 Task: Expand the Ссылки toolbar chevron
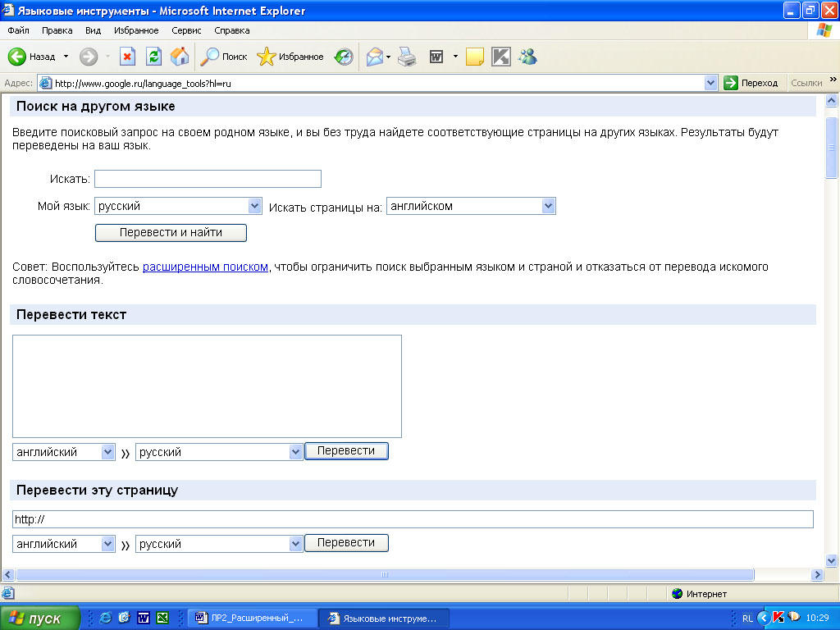coord(833,80)
